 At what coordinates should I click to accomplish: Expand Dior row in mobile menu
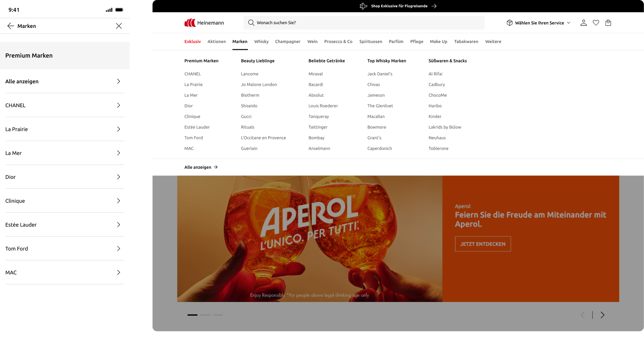tap(65, 177)
